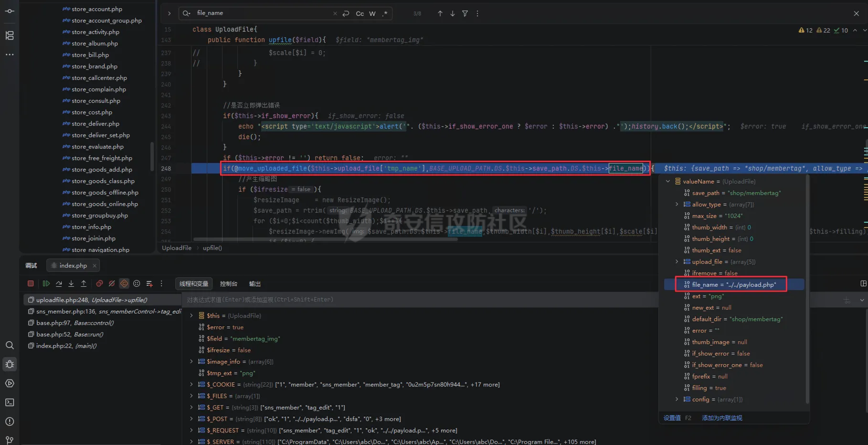Expand allow_type array in popup
The width and height of the screenshot is (868, 445).
677,204
